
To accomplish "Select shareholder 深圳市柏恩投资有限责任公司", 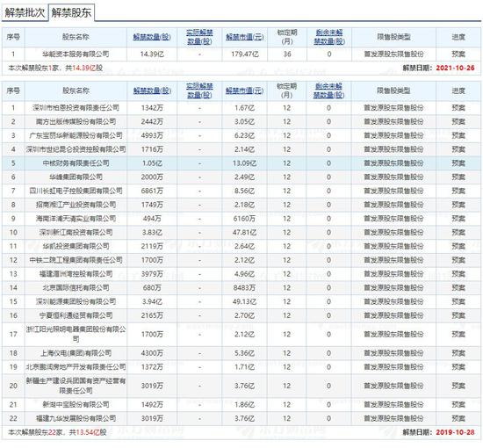I will coord(76,108).
